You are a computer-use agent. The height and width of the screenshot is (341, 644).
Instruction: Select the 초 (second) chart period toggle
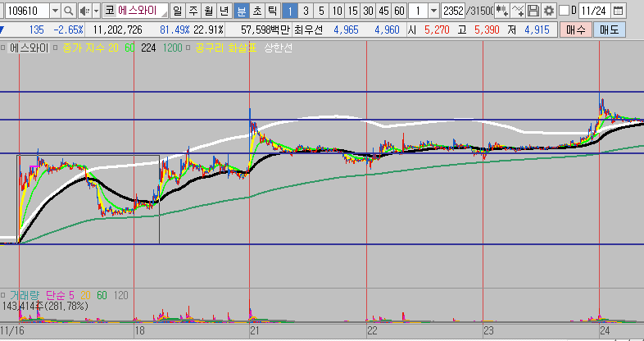[256, 11]
